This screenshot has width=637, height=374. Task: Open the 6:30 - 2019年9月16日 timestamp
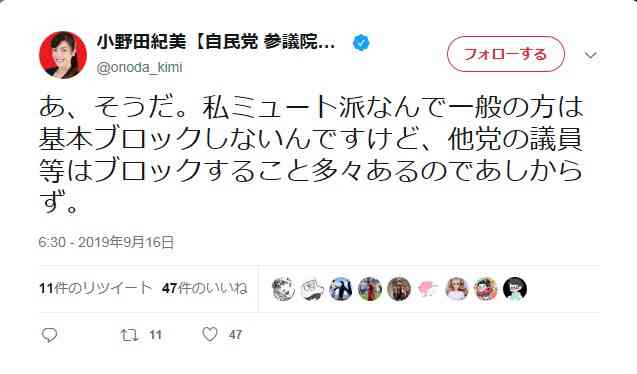[x=106, y=242]
